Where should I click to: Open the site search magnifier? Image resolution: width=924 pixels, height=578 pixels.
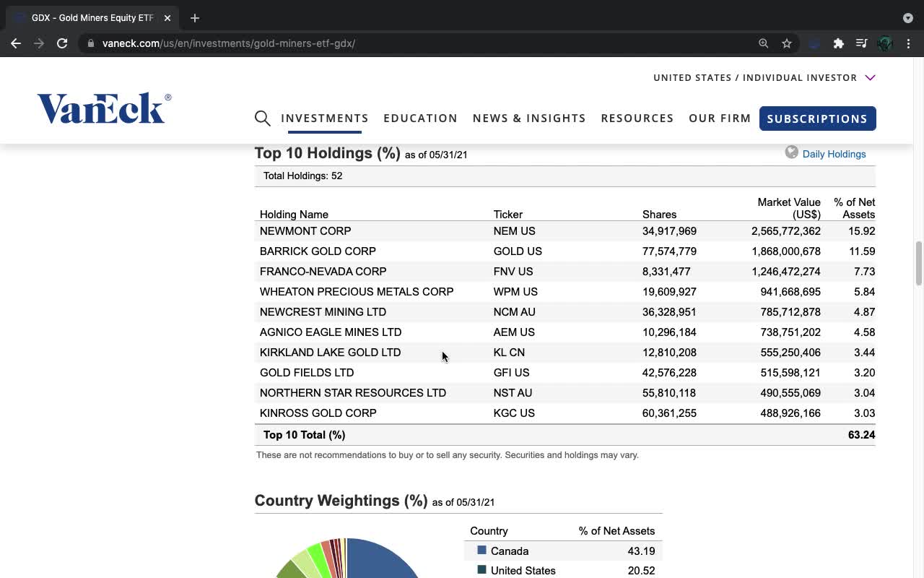click(263, 118)
